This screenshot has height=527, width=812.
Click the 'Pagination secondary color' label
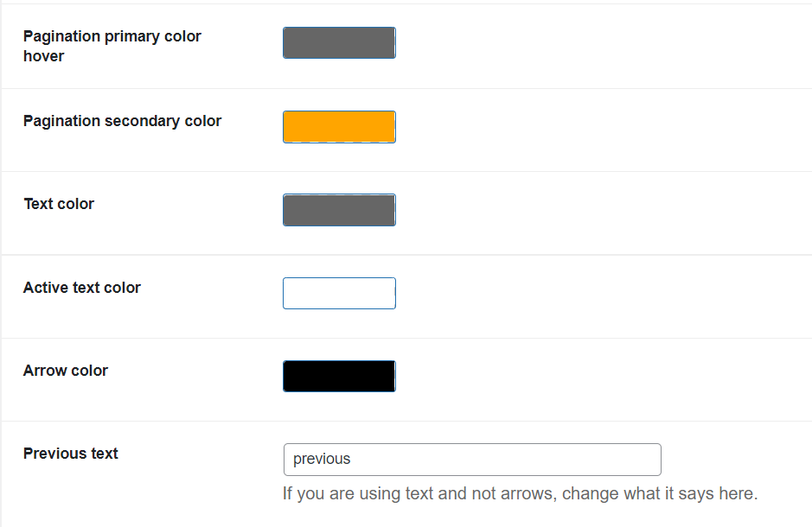click(122, 121)
